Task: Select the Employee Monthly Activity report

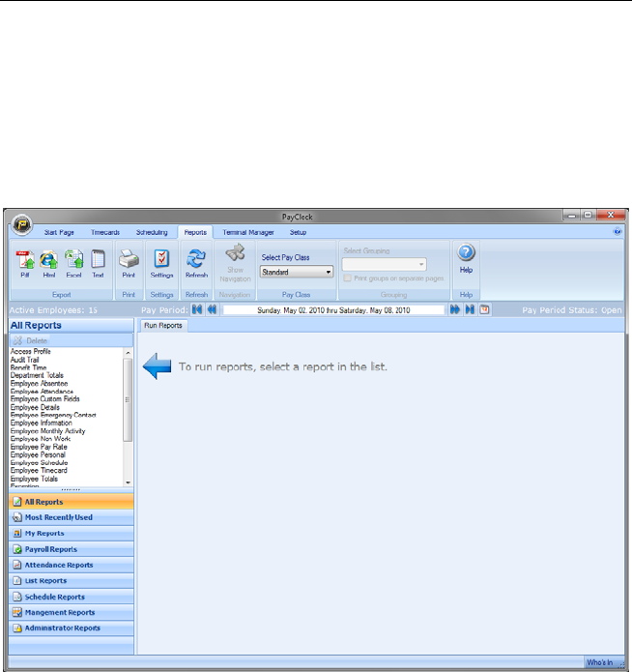Action: pyautogui.click(x=47, y=431)
